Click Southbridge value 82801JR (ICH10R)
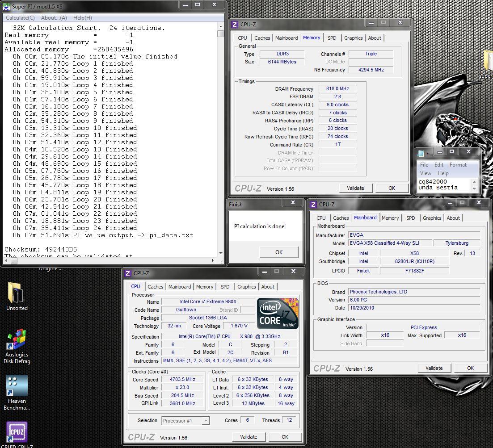The height and width of the screenshot is (448, 493). point(414,261)
